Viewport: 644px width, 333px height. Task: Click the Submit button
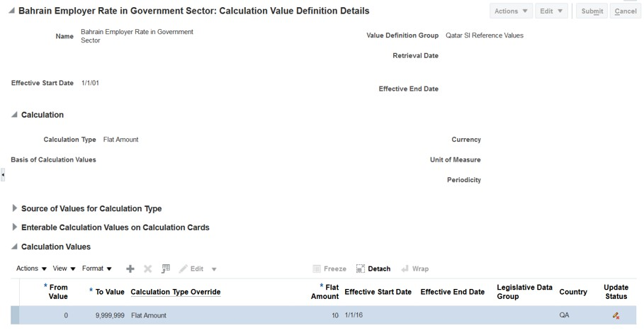[x=592, y=11]
